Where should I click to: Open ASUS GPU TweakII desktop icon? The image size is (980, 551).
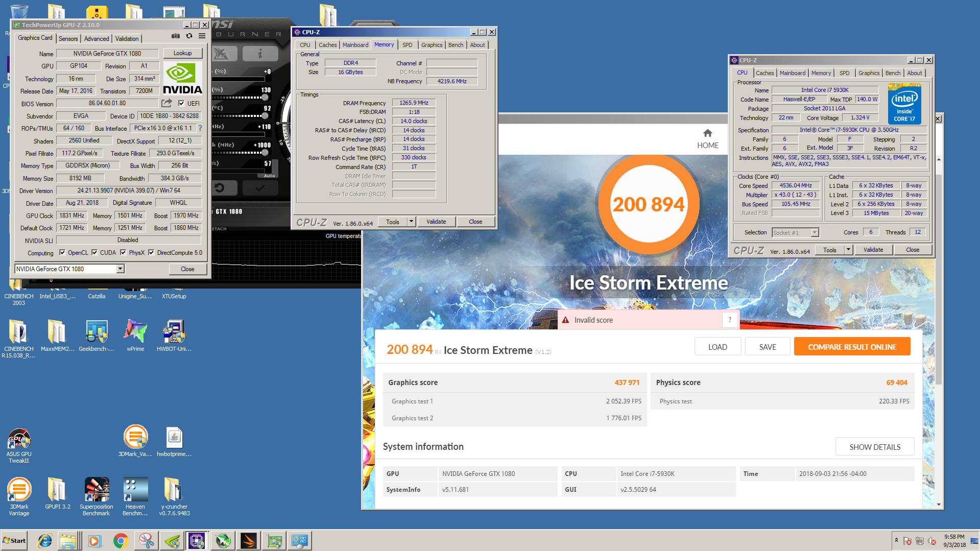click(x=19, y=446)
